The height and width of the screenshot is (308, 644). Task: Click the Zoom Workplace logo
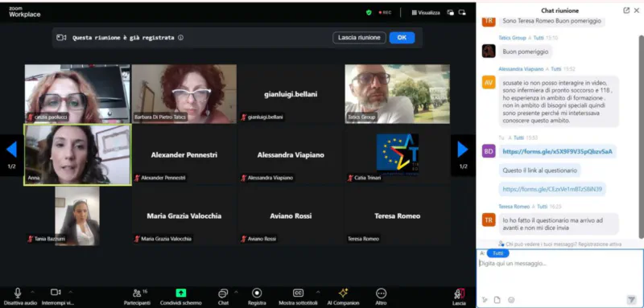click(x=25, y=12)
